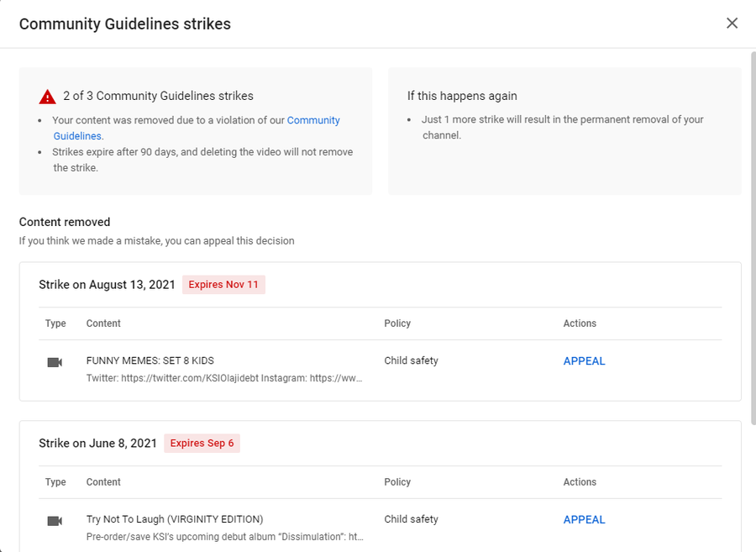Click the Strike on June 8, 2021 heading

97,443
